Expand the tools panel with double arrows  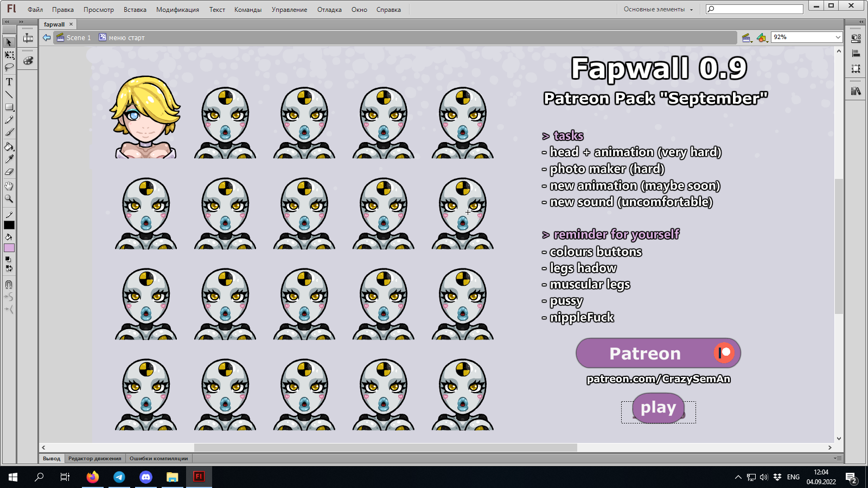point(21,22)
